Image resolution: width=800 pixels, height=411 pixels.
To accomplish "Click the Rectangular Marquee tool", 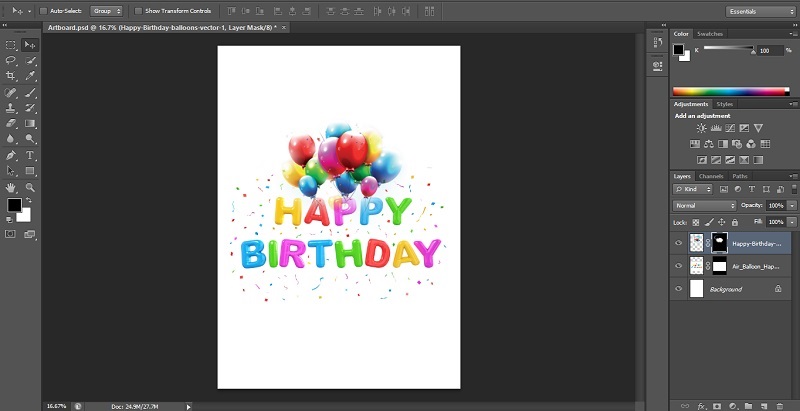I will (x=10, y=45).
